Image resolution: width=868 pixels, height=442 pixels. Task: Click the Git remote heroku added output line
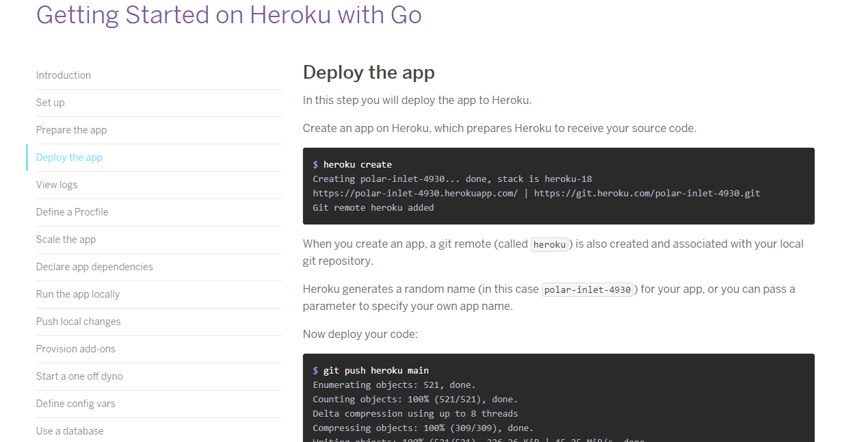pos(373,207)
